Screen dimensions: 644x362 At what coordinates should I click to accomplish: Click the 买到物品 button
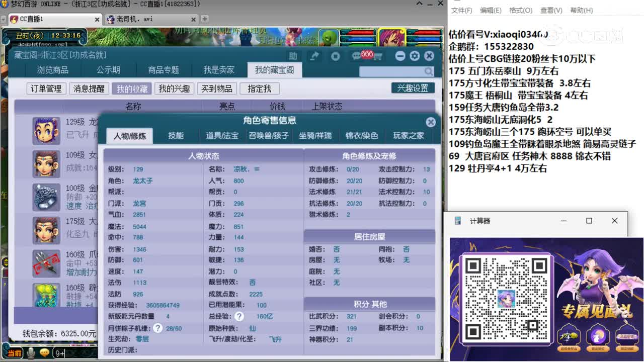pos(217,88)
